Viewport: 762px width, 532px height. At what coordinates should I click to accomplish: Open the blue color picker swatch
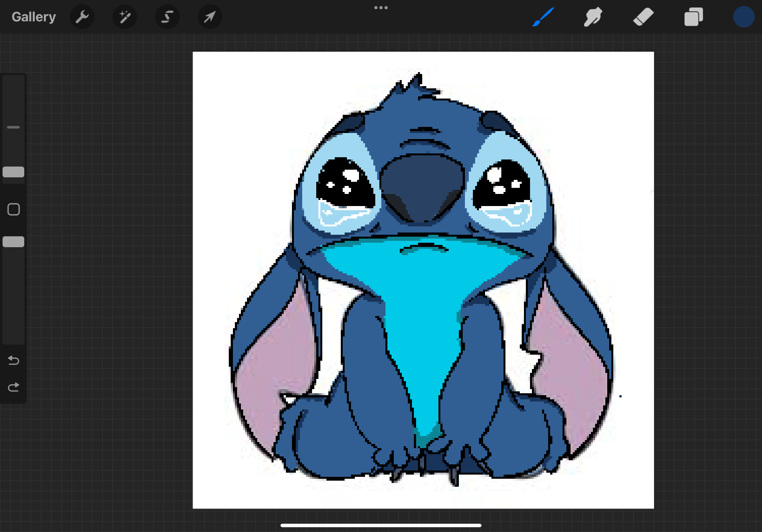click(x=743, y=17)
